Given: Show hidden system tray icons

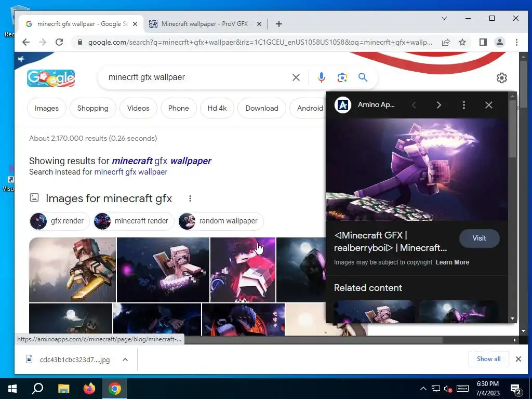Looking at the screenshot, I should (423, 389).
